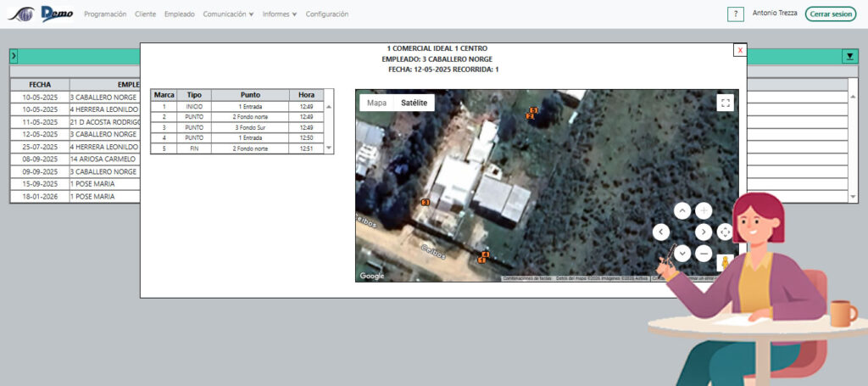Click the map camera recenter control icon
Viewport: 868px width, 386px height.
click(724, 232)
